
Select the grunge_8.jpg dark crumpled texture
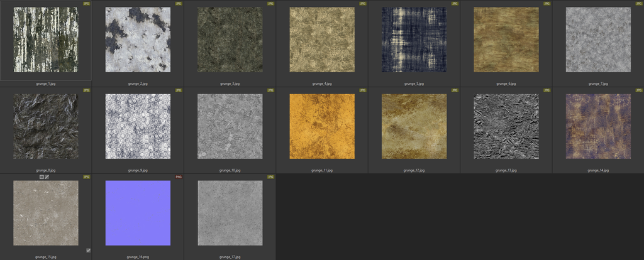coord(46,126)
